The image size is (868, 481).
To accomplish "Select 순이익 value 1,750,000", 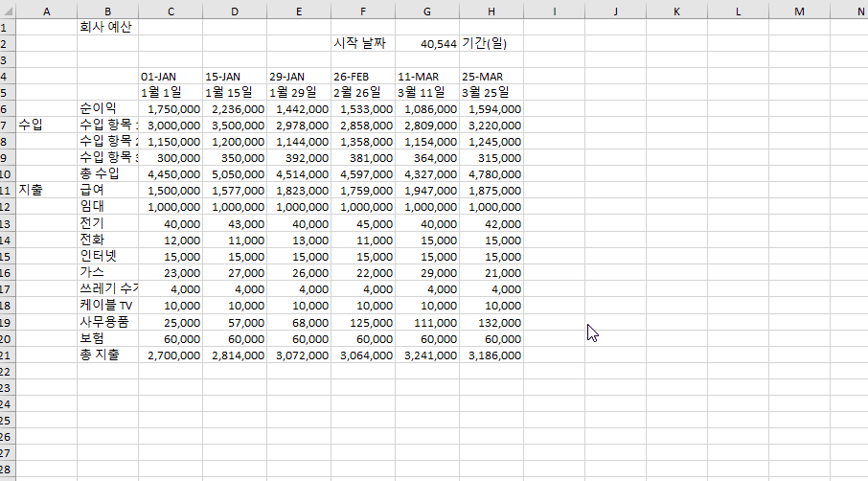I will (171, 109).
